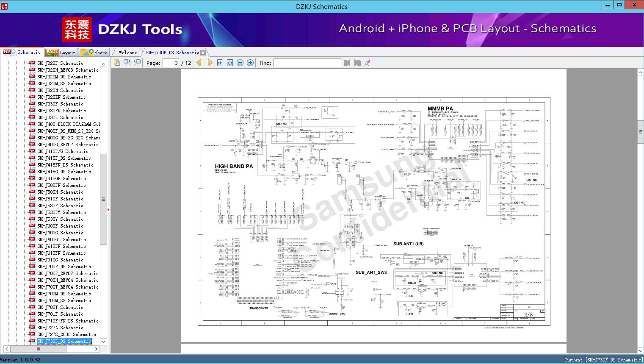This screenshot has height=364, width=644.
Task: Open SM-J400F_DS_MEM_2G_32G schematic
Action: 69,131
